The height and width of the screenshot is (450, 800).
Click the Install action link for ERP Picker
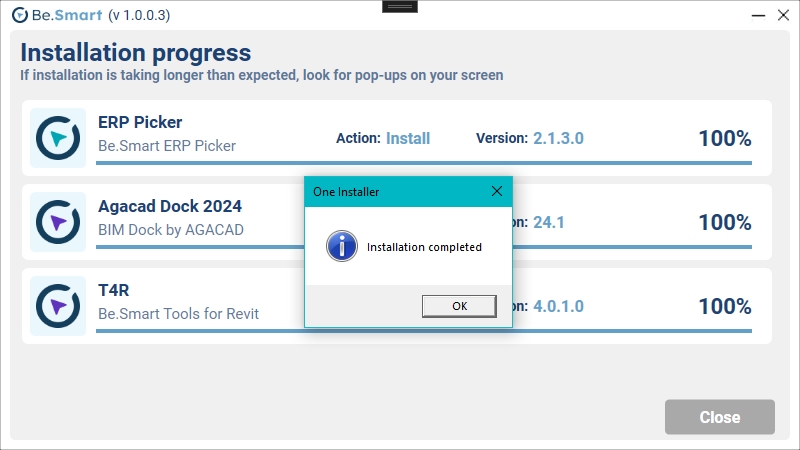coord(408,138)
